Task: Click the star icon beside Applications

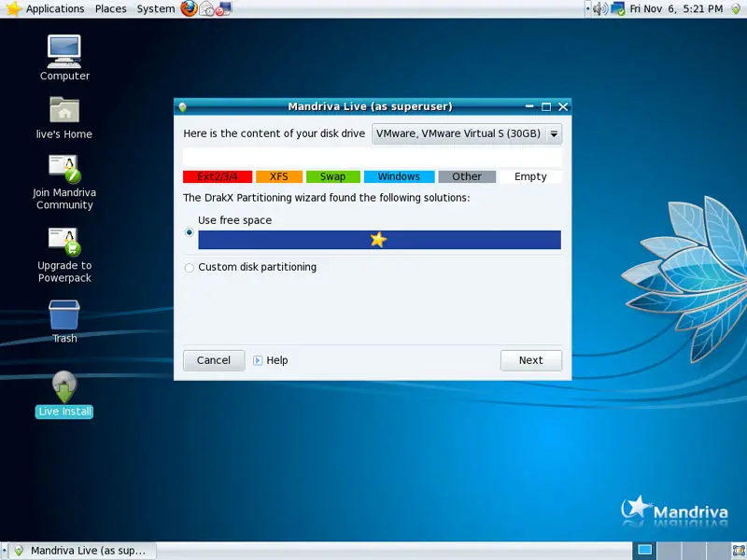Action: [x=13, y=8]
